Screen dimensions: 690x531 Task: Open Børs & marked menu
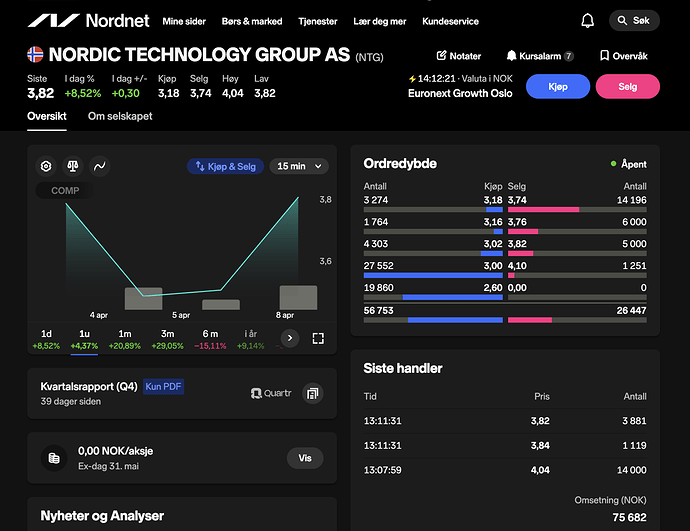(x=252, y=21)
